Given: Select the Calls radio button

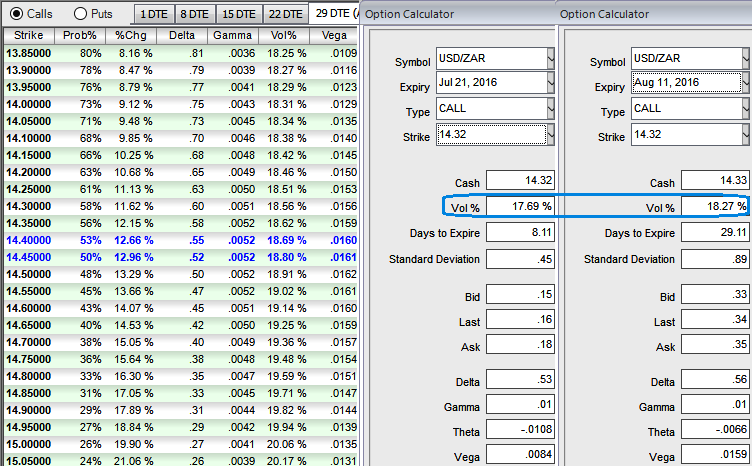Looking at the screenshot, I should pos(12,14).
